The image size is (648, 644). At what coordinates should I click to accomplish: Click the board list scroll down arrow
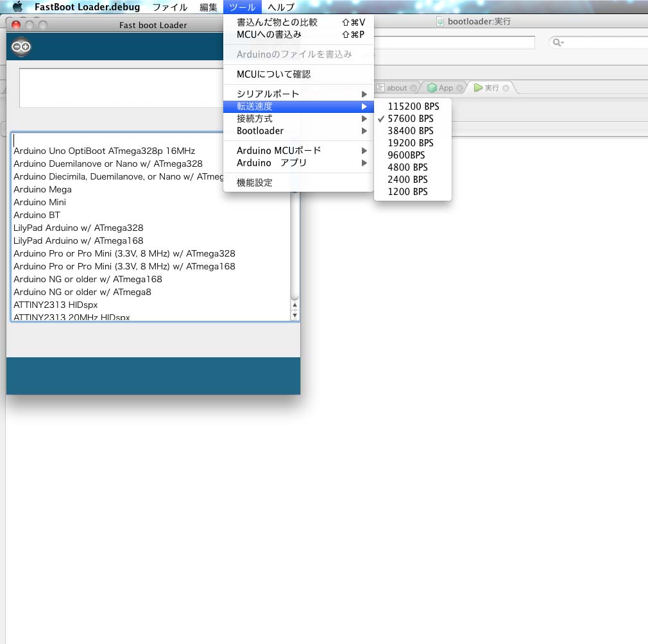[294, 315]
